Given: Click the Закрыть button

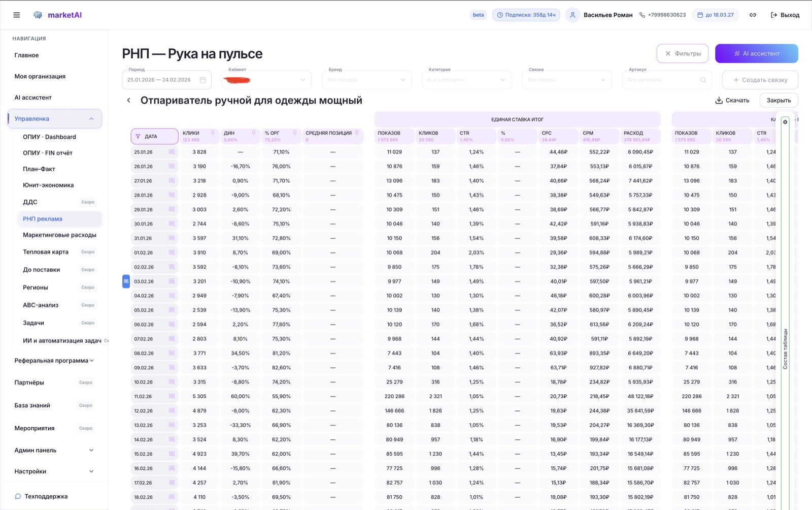Looking at the screenshot, I should click(x=779, y=101).
